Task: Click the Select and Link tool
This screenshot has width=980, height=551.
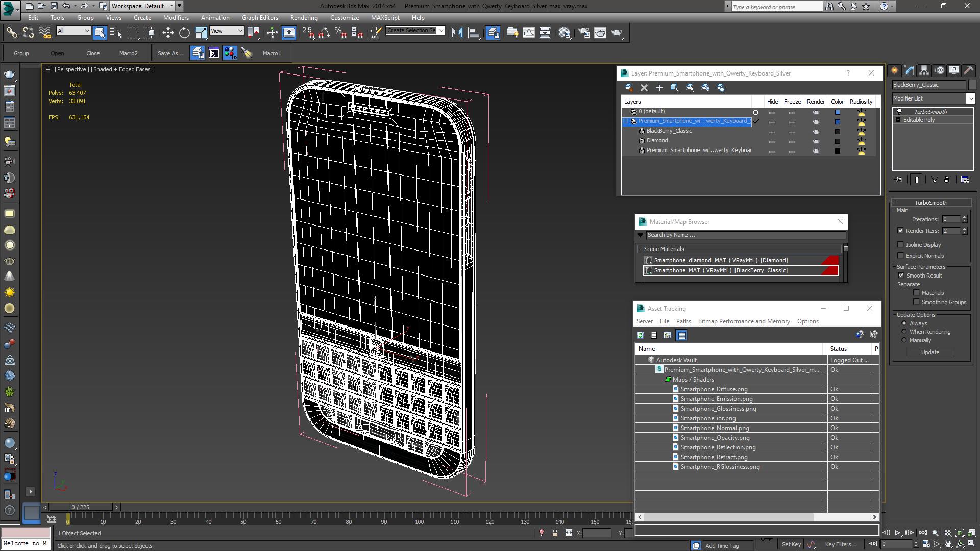Action: [11, 33]
